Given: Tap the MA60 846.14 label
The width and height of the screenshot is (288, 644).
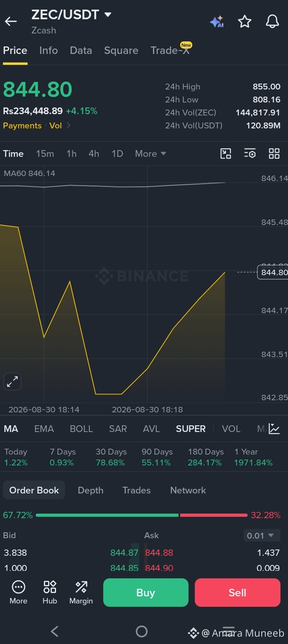Looking at the screenshot, I should (x=29, y=173).
